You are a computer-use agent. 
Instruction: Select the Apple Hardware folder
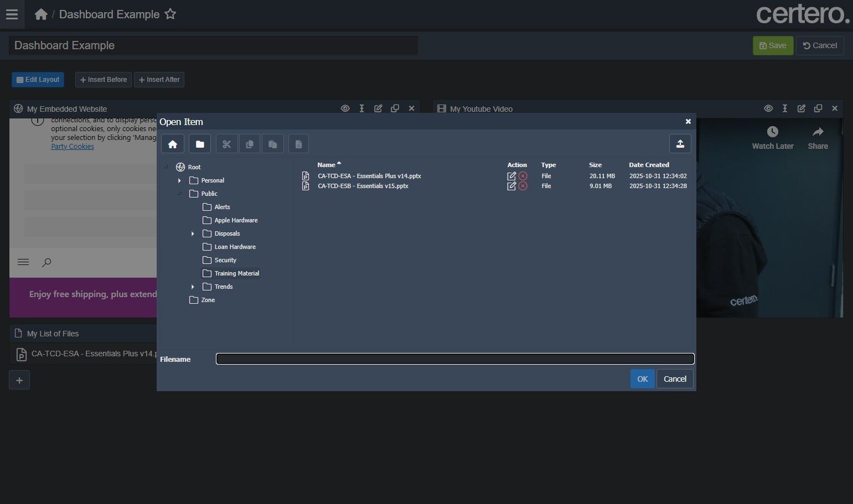click(236, 220)
